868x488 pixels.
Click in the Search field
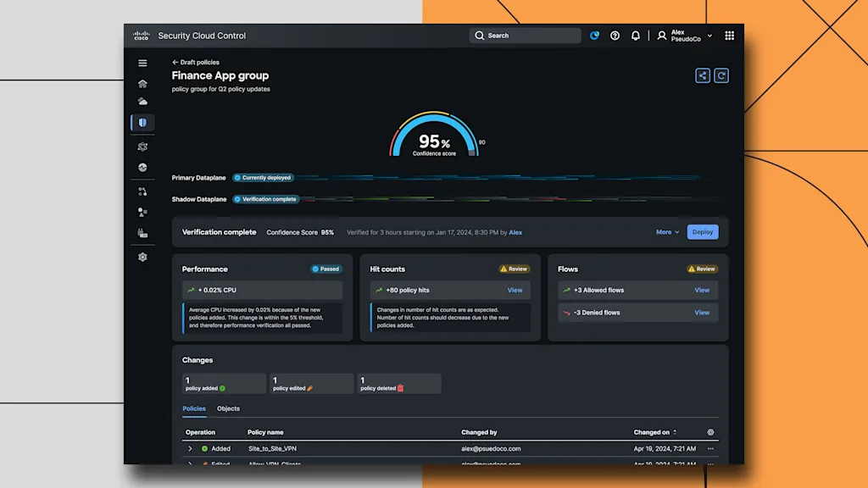click(x=526, y=36)
